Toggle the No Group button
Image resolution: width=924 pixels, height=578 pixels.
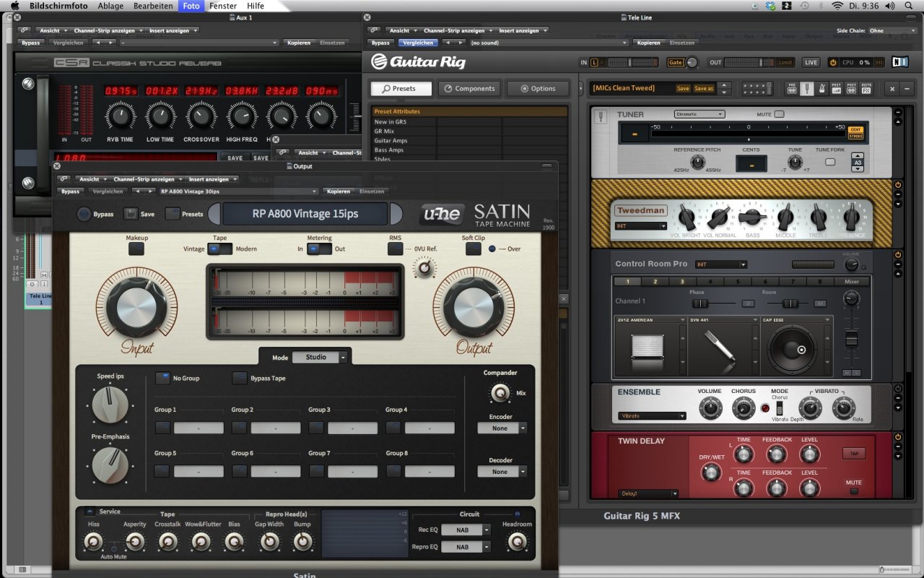point(162,378)
